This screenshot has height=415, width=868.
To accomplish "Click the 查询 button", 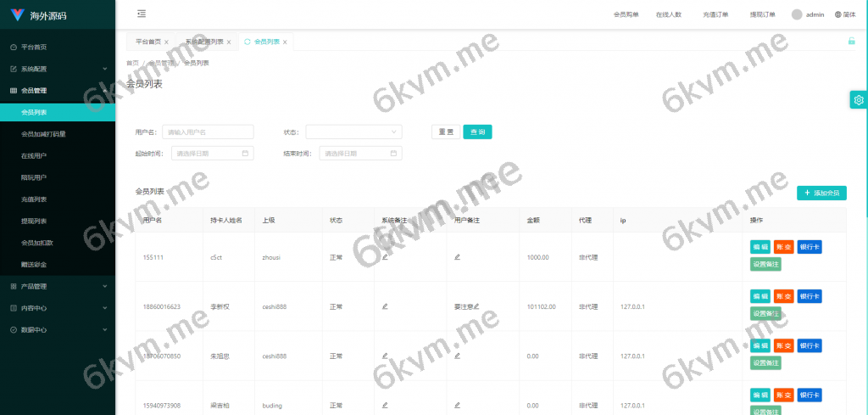I will click(477, 132).
